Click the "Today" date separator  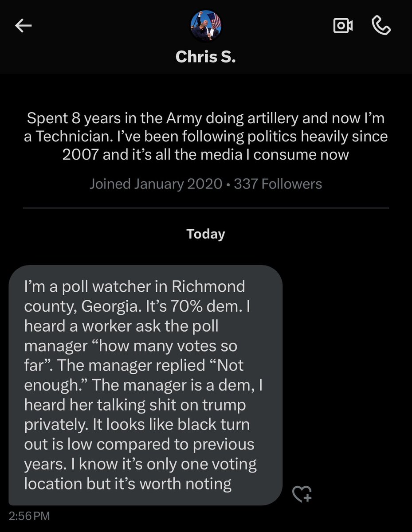click(206, 234)
